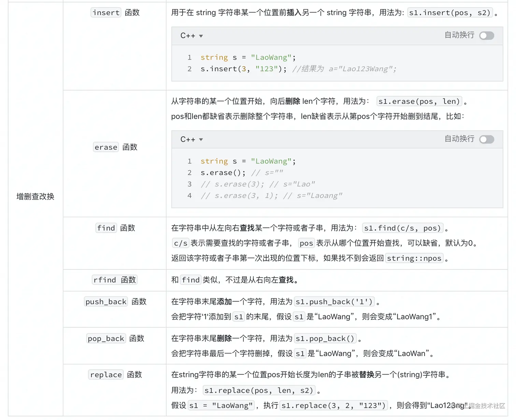
Task: Click the "自动换行" label in insert code block
Action: [x=459, y=35]
